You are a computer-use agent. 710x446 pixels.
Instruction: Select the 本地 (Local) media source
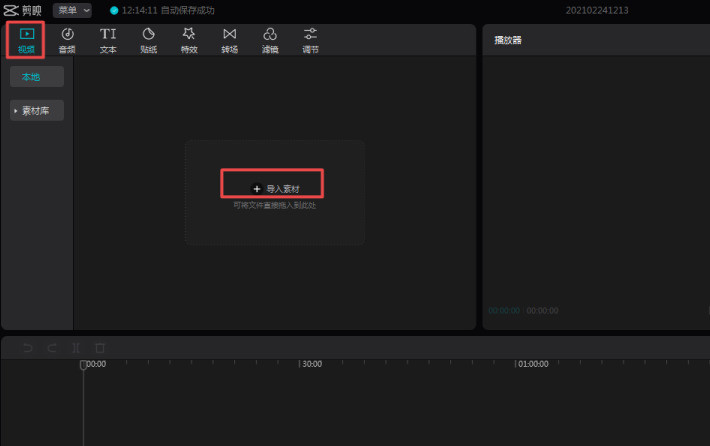coord(37,77)
